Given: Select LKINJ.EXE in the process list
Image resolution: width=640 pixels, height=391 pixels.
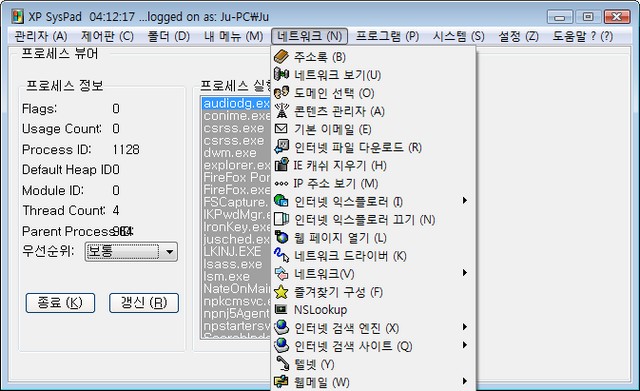Looking at the screenshot, I should click(236, 251).
